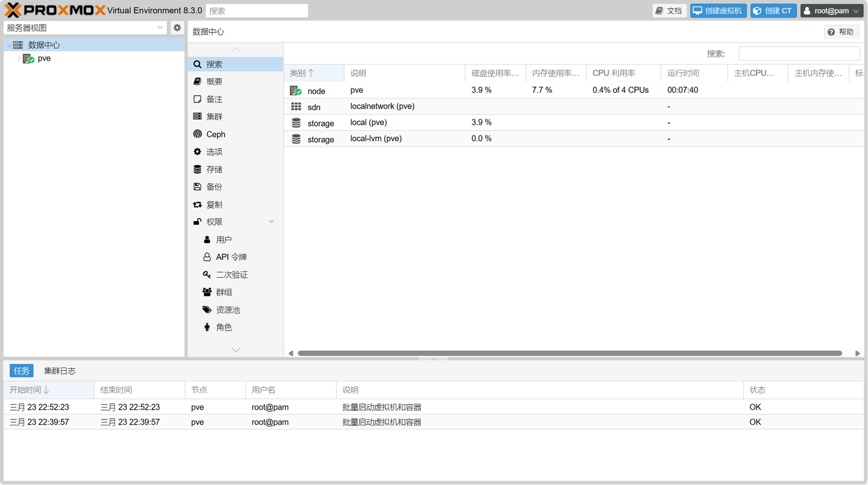The image size is (868, 485).
Task: Open 资源池 pools item
Action: [x=235, y=310]
